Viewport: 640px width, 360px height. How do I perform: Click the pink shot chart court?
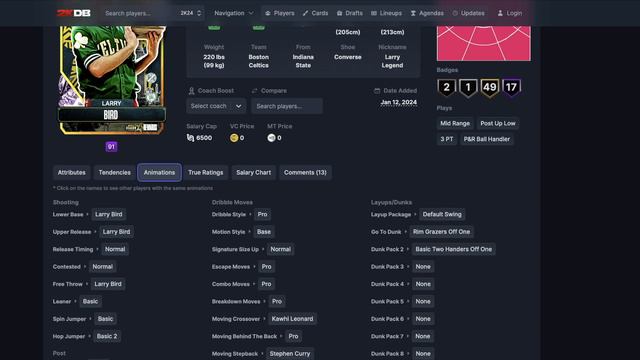(x=484, y=43)
